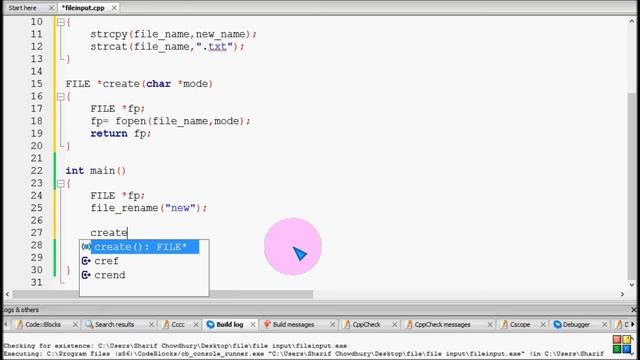Close the Logs & others panel

point(634,310)
